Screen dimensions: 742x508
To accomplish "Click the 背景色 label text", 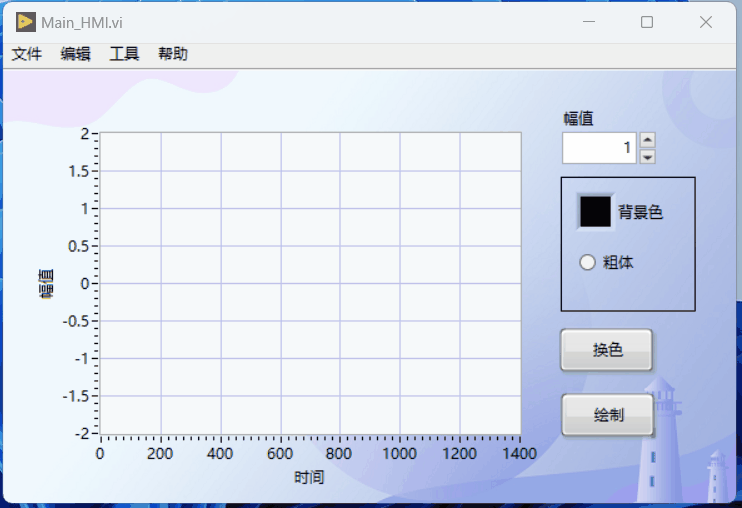I will (x=641, y=212).
